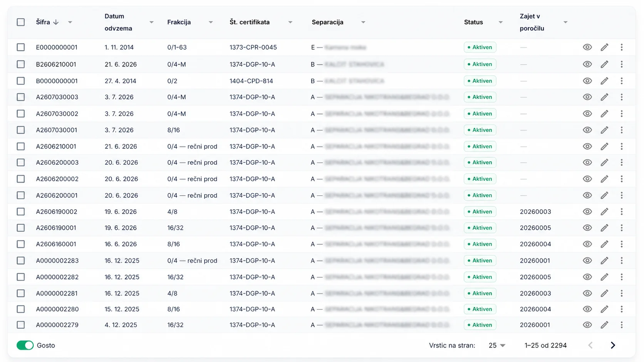Check the box for row B0000000001
644x362 pixels.
click(21, 81)
